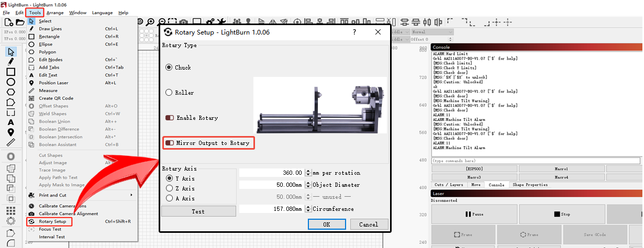Select the arrow Select tool in left toolbar
644x248 pixels.
coord(10,51)
